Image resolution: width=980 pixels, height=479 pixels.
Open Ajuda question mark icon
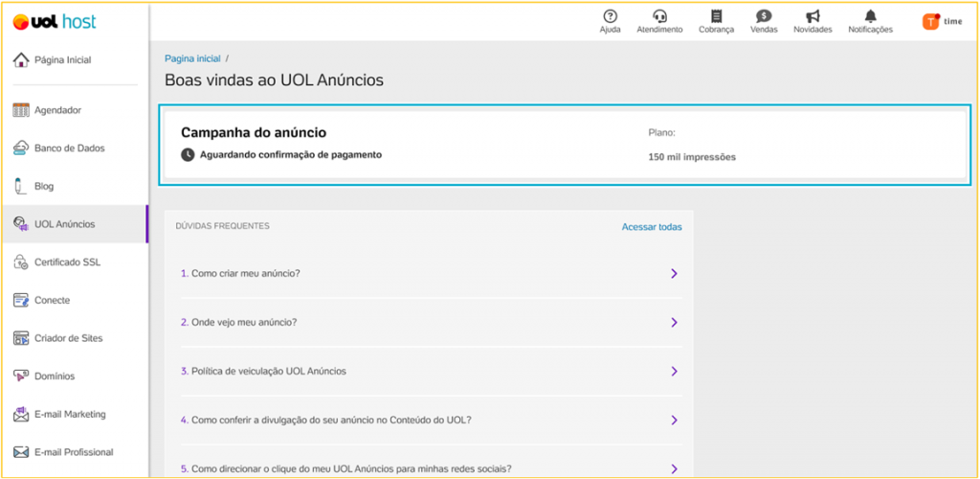coord(610,16)
